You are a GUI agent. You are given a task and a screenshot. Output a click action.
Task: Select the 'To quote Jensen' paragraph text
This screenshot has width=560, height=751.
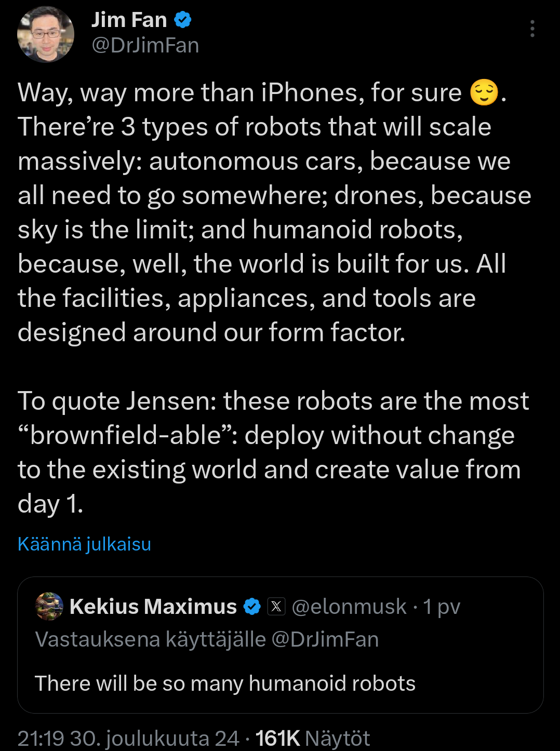(x=273, y=452)
